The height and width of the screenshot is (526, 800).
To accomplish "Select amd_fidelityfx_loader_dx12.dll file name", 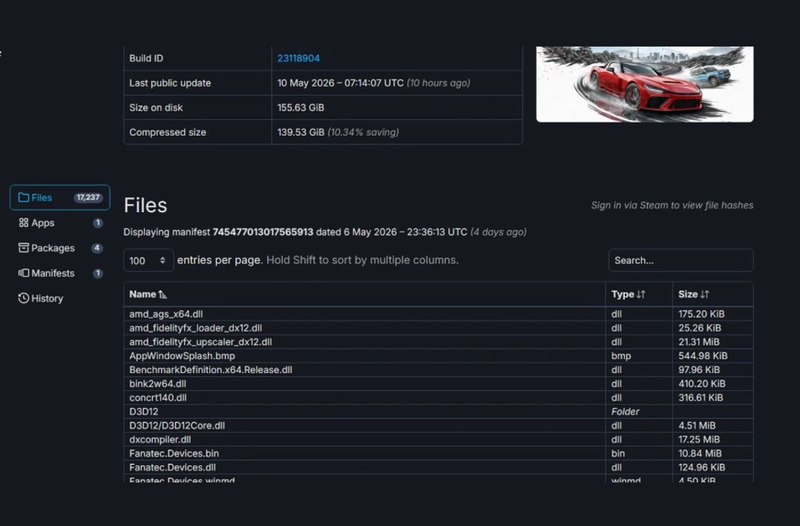I will [x=195, y=328].
